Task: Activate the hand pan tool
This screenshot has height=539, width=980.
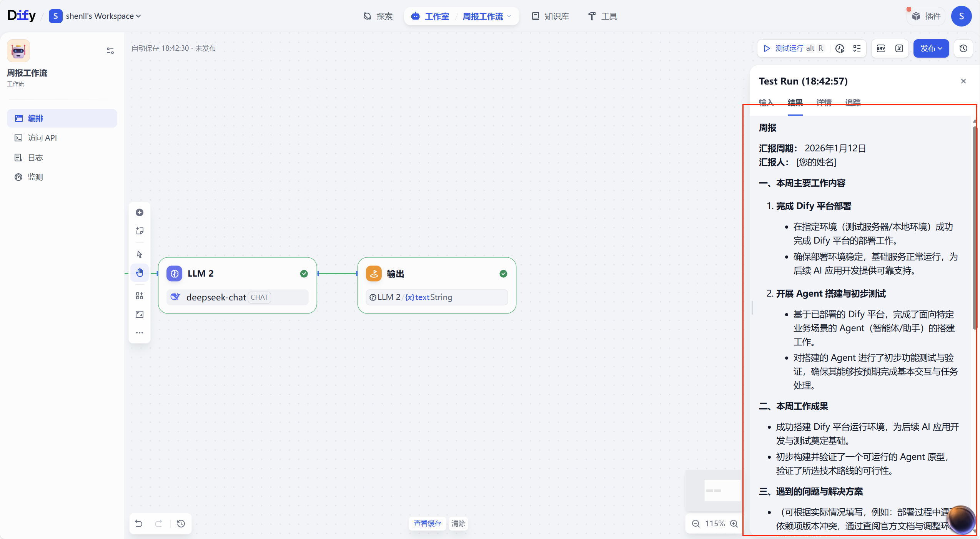Action: 140,273
